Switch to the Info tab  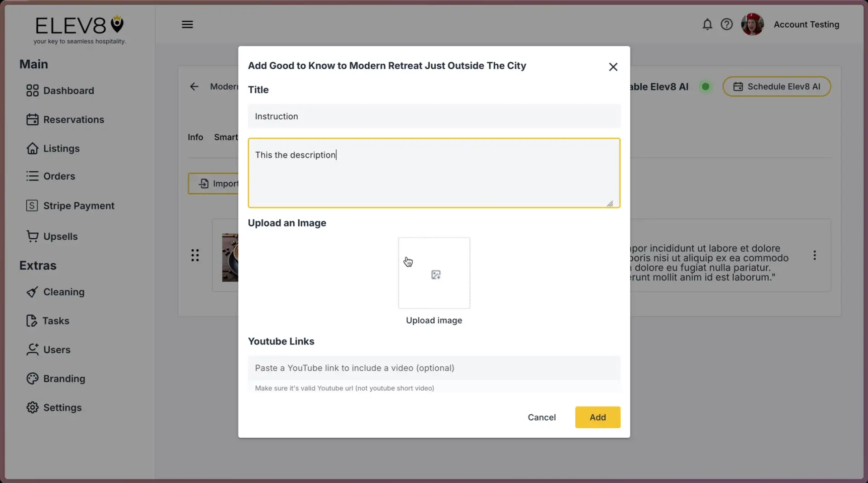(x=195, y=137)
